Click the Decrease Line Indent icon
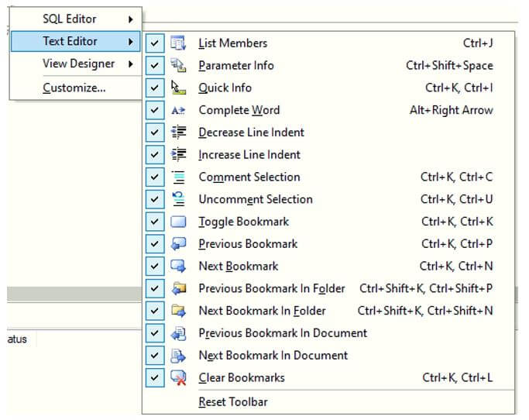529x420 pixels. click(178, 133)
